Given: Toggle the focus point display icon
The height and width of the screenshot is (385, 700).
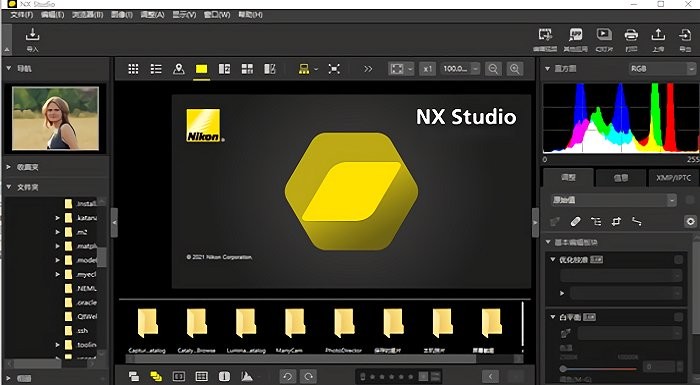Looking at the screenshot, I should coord(179,377).
